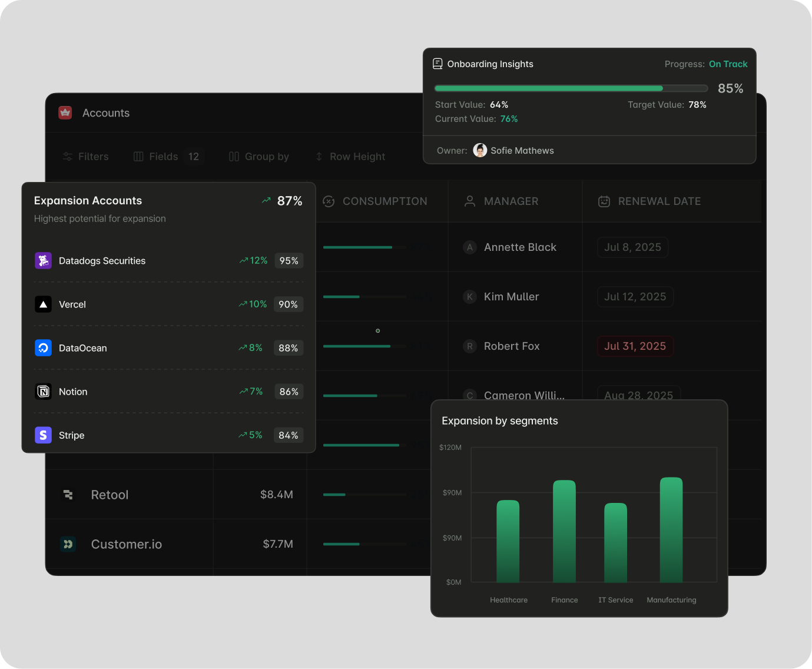Screen dimensions: 812x669
Task: Select the Vercel triangle logo
Action: pos(43,304)
